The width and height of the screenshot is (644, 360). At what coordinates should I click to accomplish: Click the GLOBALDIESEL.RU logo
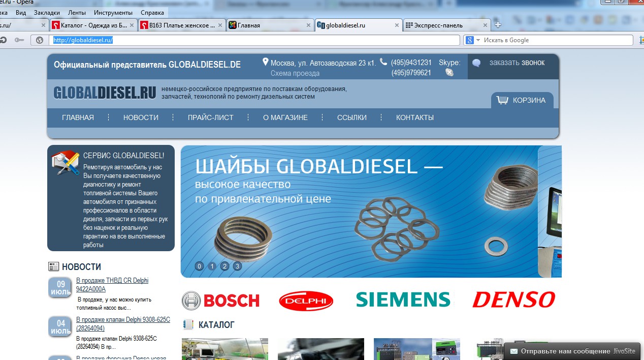point(105,93)
